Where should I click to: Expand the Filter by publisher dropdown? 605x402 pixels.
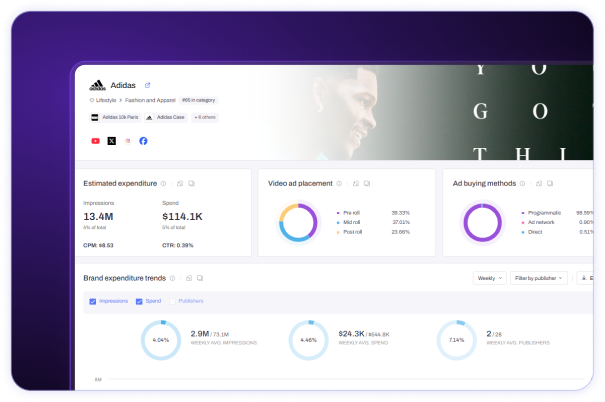click(539, 278)
